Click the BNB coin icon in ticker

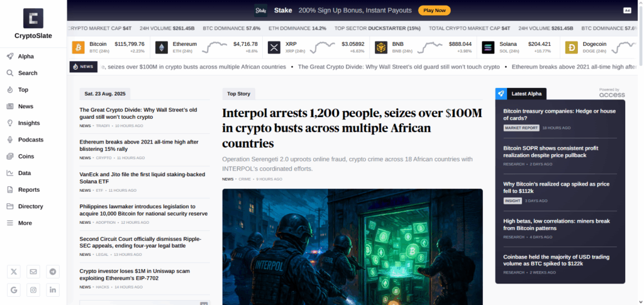(x=380, y=47)
